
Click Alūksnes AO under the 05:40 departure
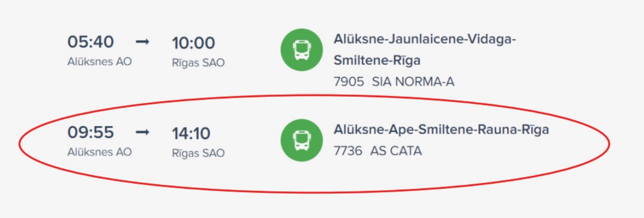click(99, 62)
